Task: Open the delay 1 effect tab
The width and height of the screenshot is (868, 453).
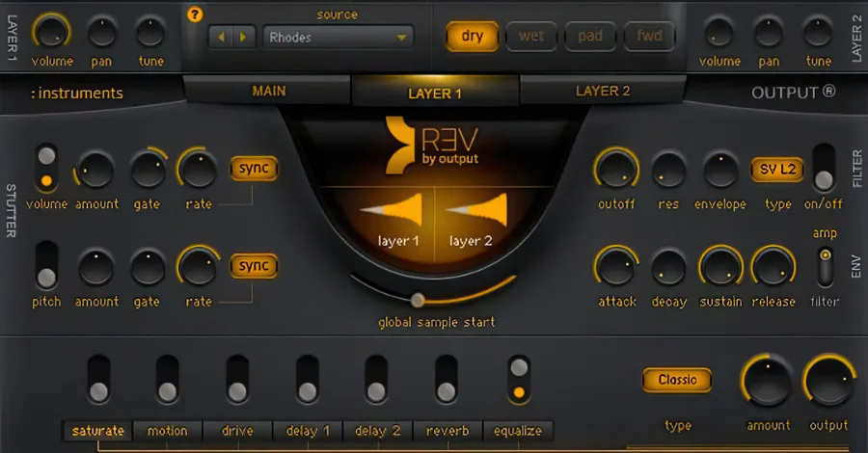Action: pyautogui.click(x=308, y=431)
